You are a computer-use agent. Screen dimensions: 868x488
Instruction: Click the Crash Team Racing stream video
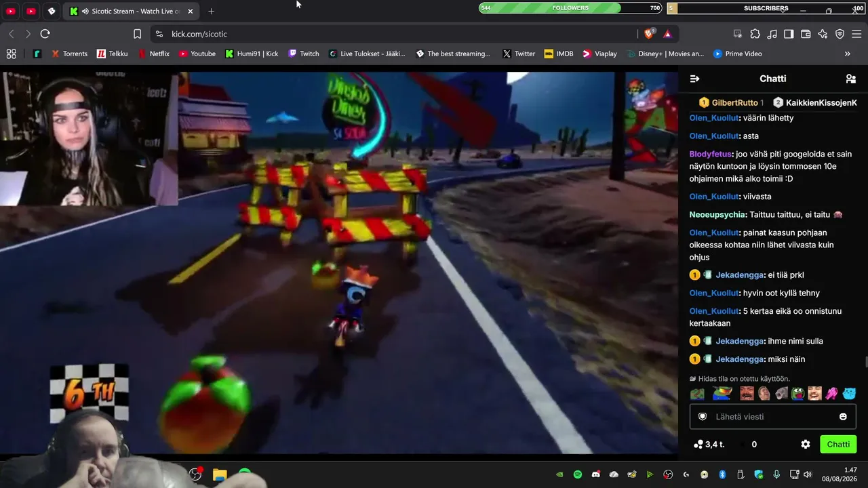(x=339, y=263)
